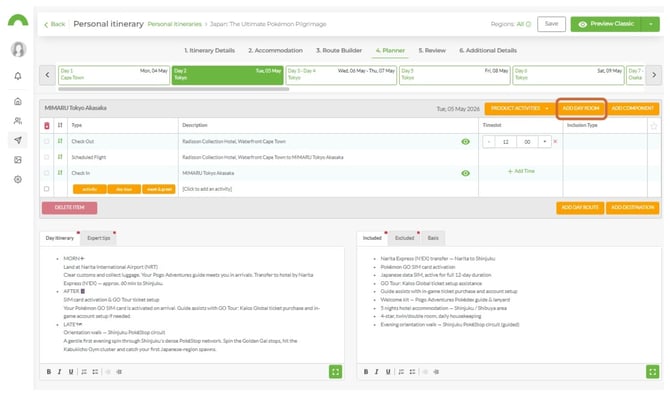
Task: Select the paper plane itineraries icon
Action: [x=18, y=140]
